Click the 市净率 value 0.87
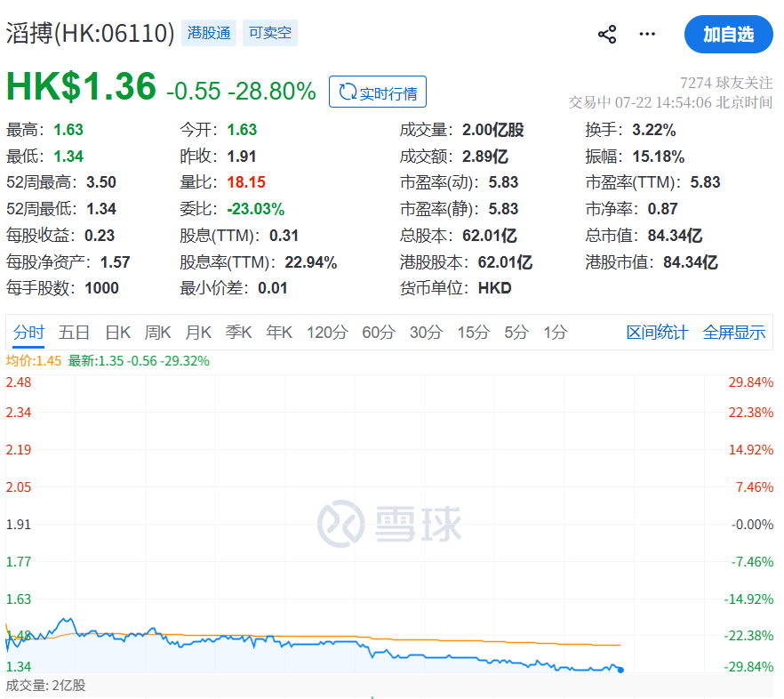784x699 pixels. (662, 209)
